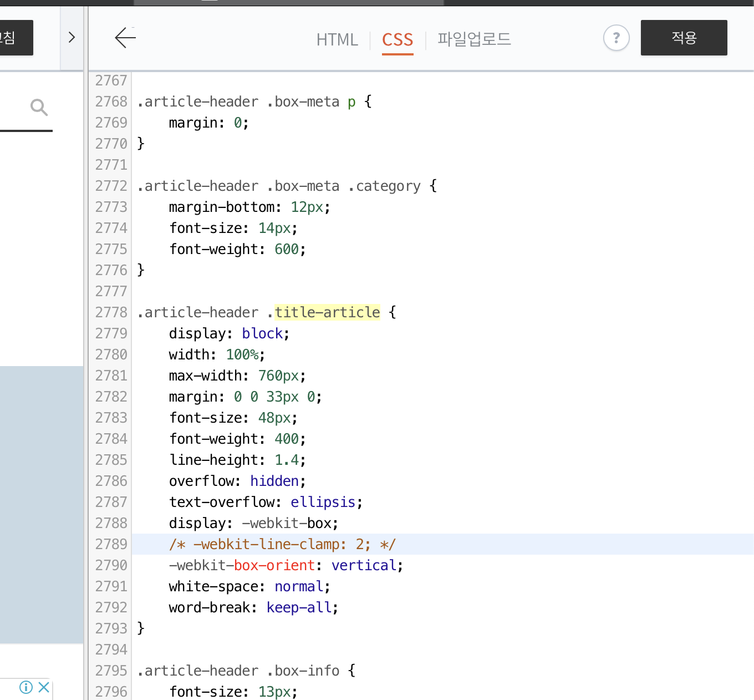Select the active CSS tab label
This screenshot has width=754, height=700.
(397, 39)
